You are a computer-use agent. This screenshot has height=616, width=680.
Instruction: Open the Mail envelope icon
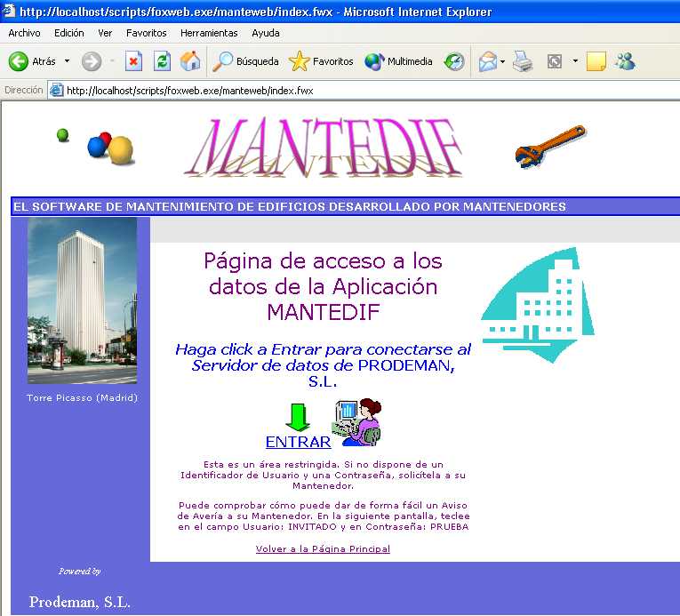(x=488, y=61)
